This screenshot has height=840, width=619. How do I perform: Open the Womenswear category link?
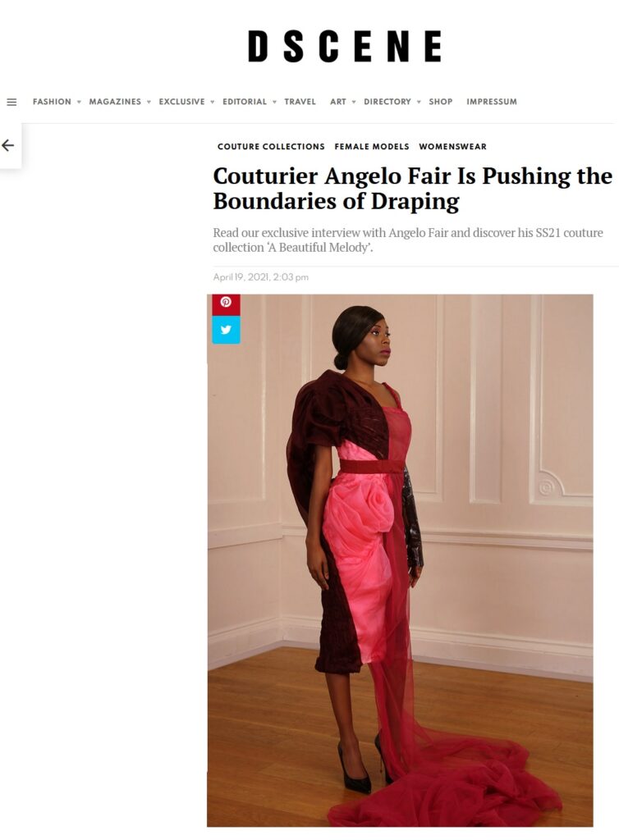pos(453,147)
